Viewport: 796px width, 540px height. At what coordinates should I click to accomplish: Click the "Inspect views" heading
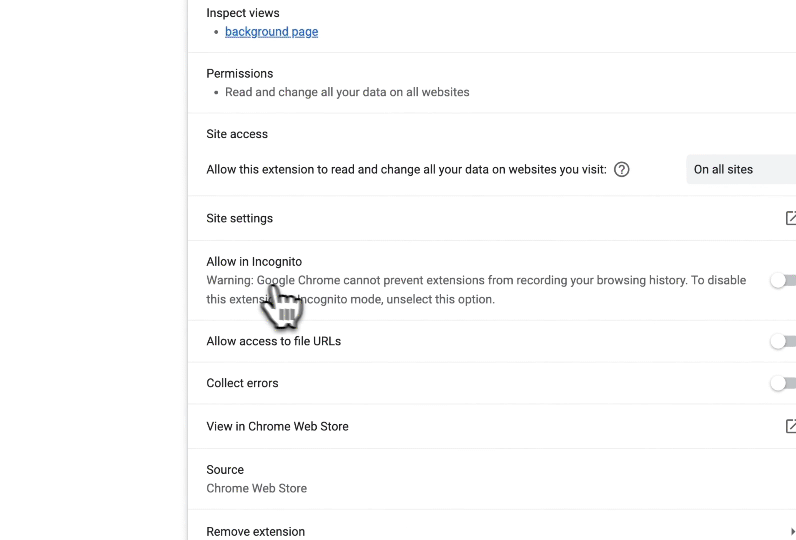pyautogui.click(x=242, y=14)
